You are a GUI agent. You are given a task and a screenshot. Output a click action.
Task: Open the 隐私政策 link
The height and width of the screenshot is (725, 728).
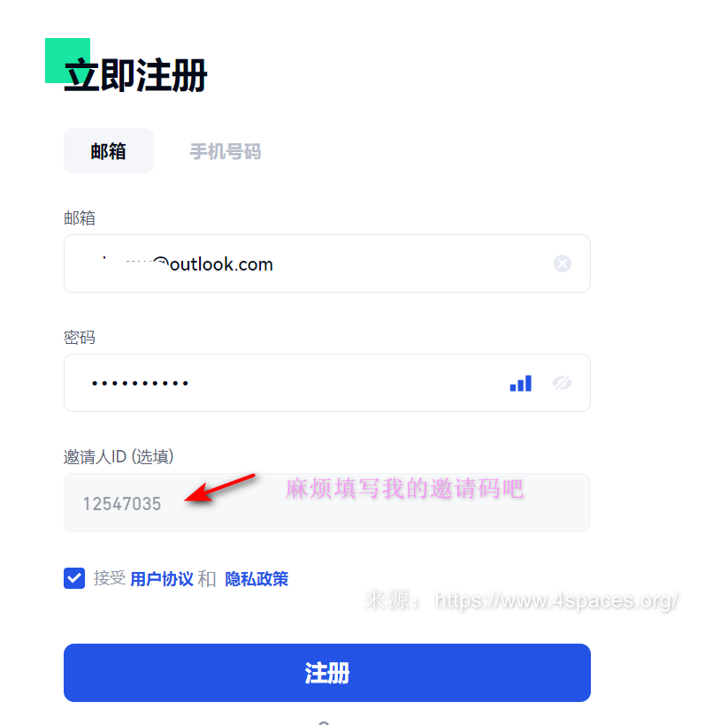tap(257, 579)
